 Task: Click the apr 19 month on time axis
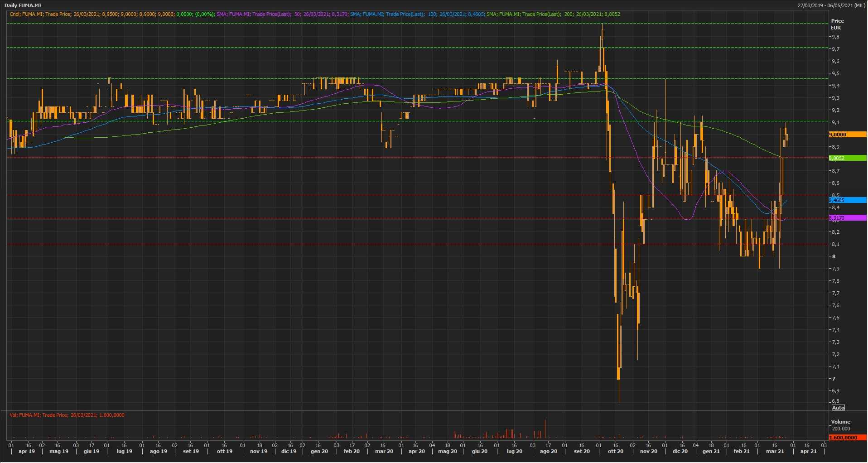coord(26,451)
